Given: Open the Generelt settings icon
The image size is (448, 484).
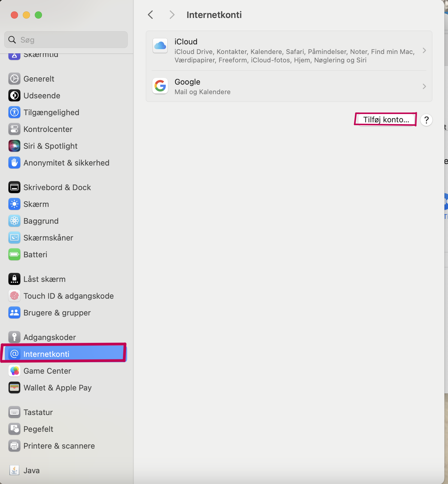Looking at the screenshot, I should 14,79.
